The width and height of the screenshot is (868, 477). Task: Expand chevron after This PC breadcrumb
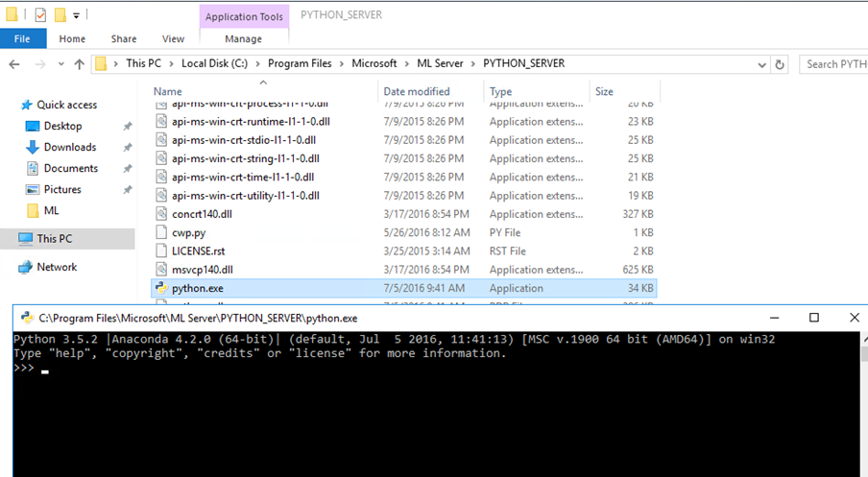coord(171,63)
